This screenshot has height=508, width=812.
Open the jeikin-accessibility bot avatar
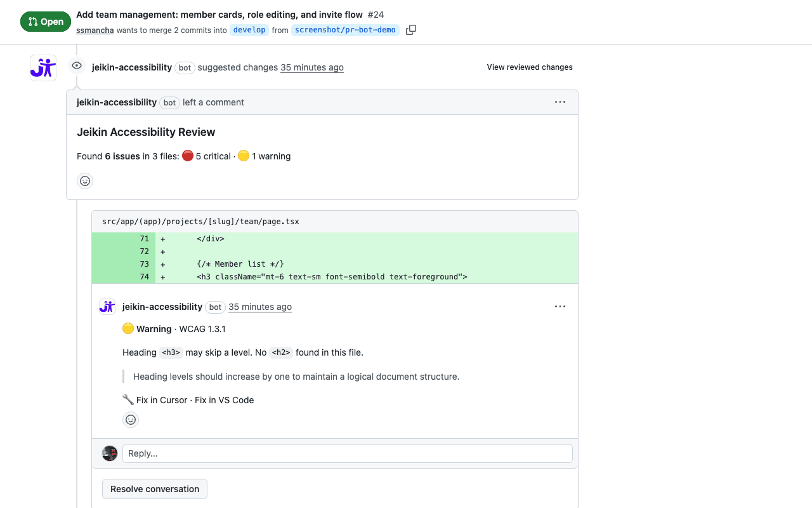[x=43, y=67]
